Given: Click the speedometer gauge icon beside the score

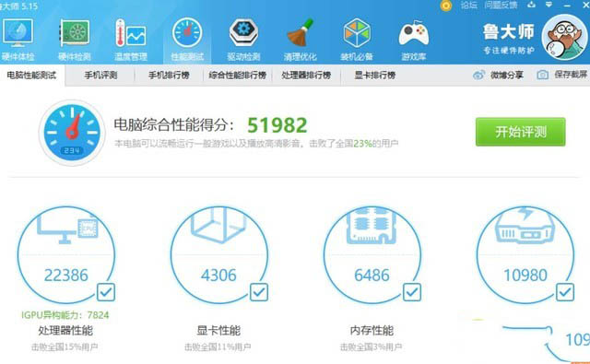Looking at the screenshot, I should pyautogui.click(x=72, y=133).
